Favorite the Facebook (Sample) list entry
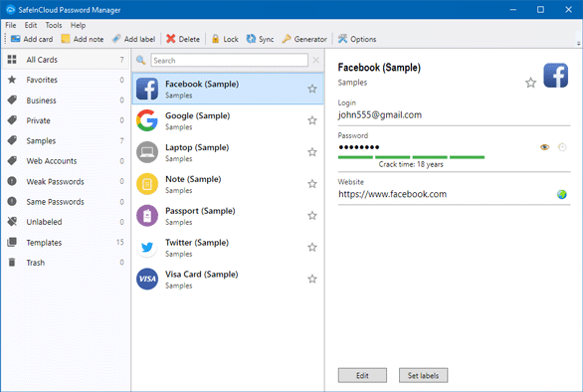Screen dimensions: 583x392 click(x=312, y=89)
